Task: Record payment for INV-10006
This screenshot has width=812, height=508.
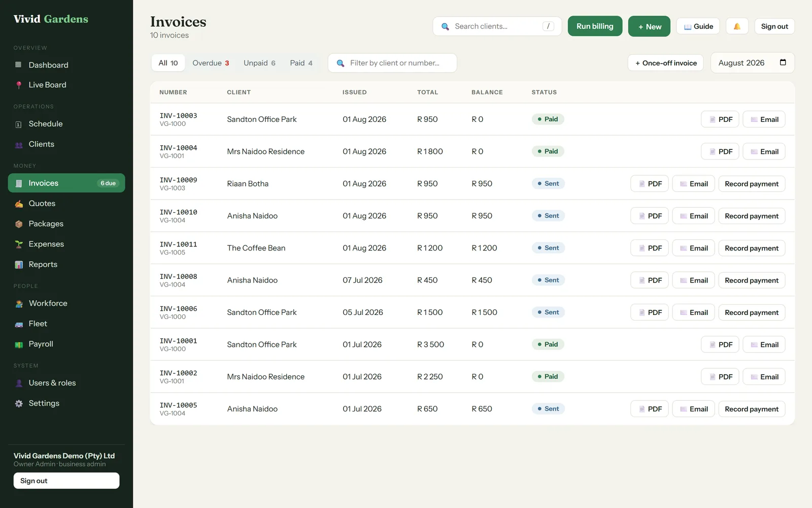Action: click(x=752, y=312)
